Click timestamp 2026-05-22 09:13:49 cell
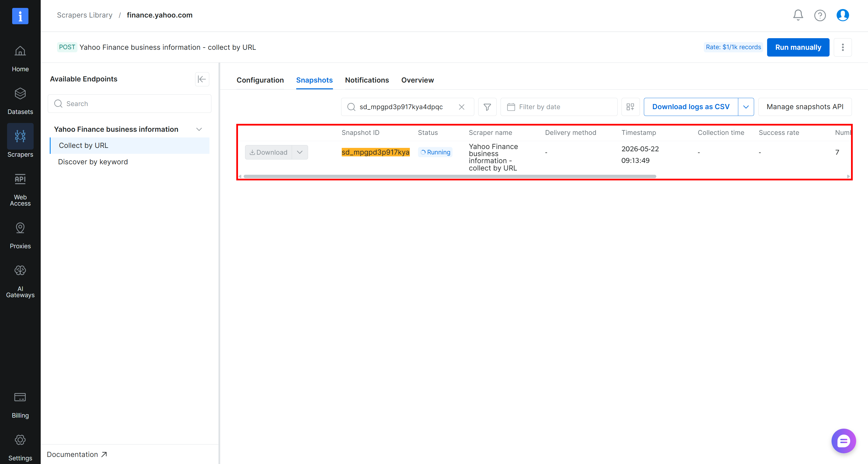The image size is (868, 464). tap(640, 155)
